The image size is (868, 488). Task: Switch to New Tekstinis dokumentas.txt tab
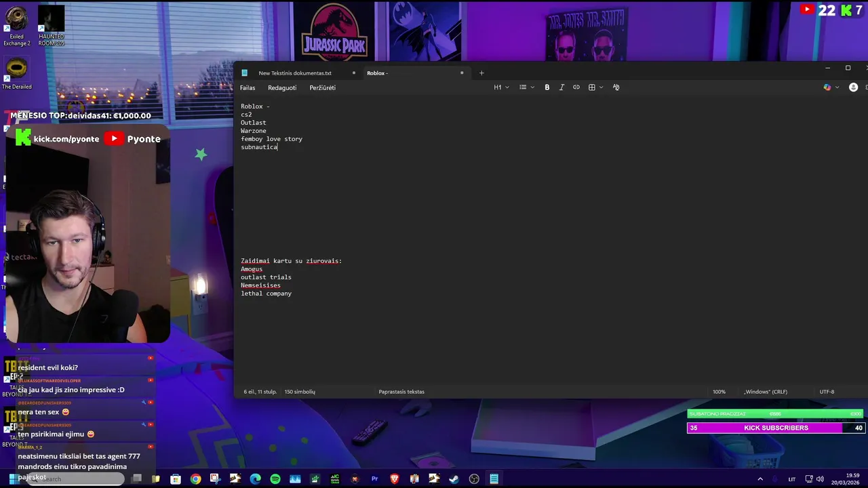pyautogui.click(x=295, y=73)
